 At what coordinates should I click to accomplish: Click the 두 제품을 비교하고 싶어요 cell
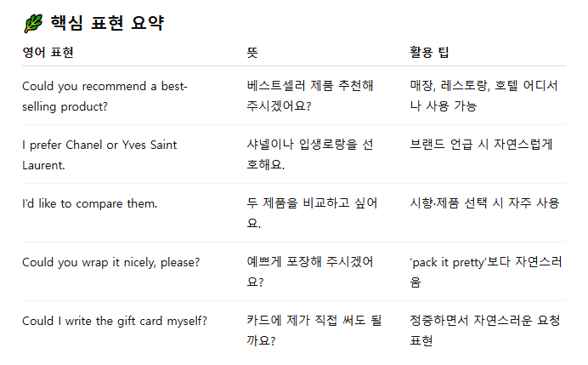click(x=312, y=213)
